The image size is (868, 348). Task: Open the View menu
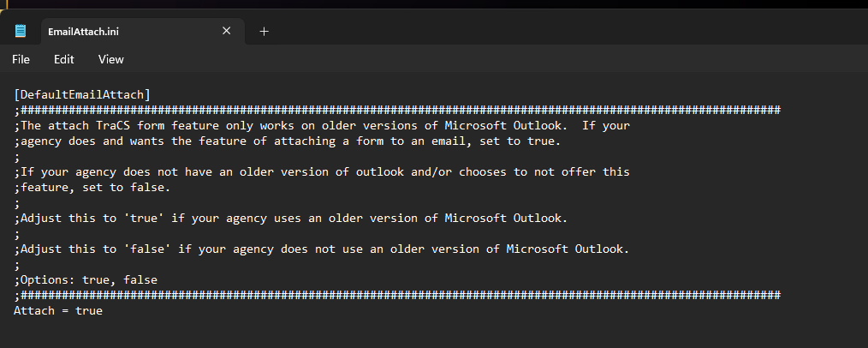111,59
